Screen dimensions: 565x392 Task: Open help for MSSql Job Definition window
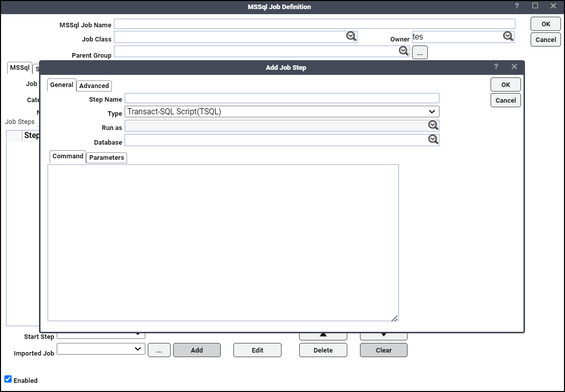coord(517,6)
